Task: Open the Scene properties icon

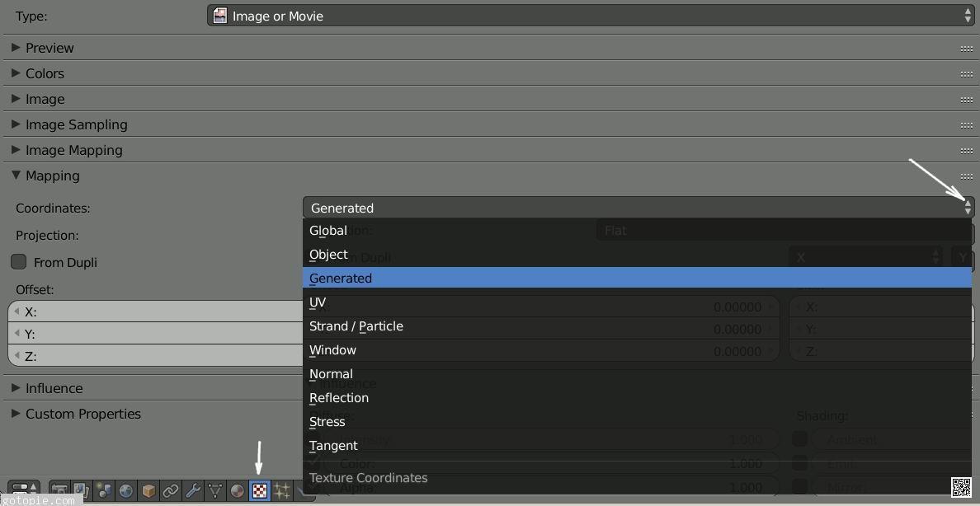Action: [104, 491]
